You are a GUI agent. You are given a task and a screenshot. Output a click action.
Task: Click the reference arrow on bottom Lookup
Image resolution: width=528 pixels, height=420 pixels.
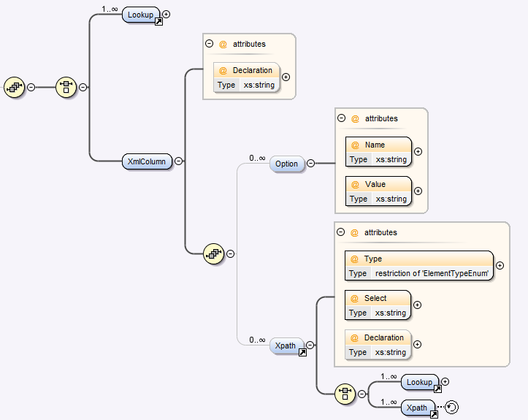[x=437, y=389]
